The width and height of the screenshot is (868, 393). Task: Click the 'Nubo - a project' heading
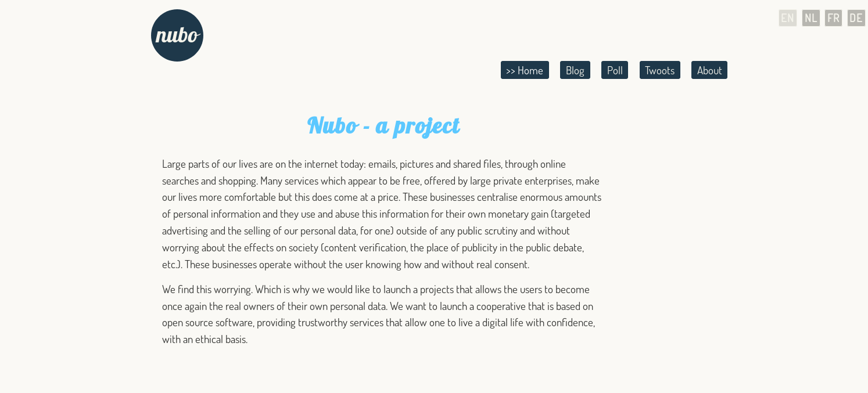click(x=383, y=125)
